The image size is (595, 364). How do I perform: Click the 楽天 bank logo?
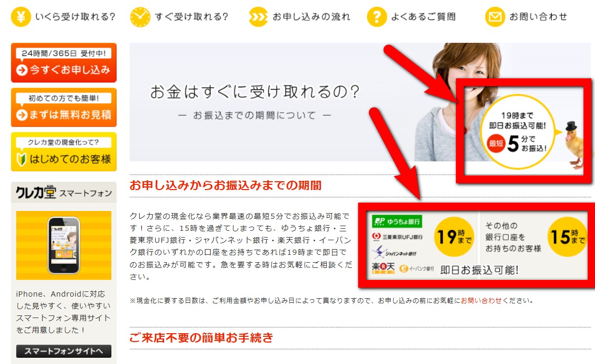click(383, 268)
